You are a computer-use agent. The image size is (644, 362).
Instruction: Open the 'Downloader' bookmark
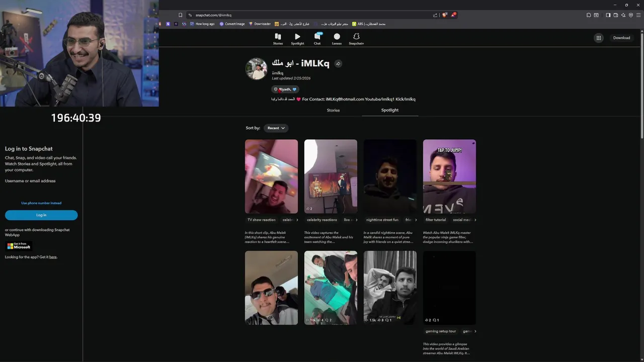click(260, 24)
